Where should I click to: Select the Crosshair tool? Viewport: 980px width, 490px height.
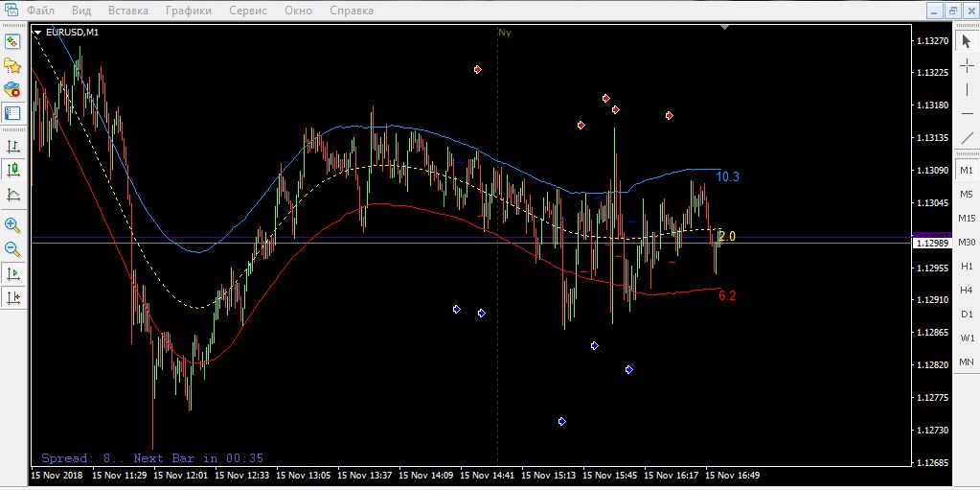click(x=967, y=66)
